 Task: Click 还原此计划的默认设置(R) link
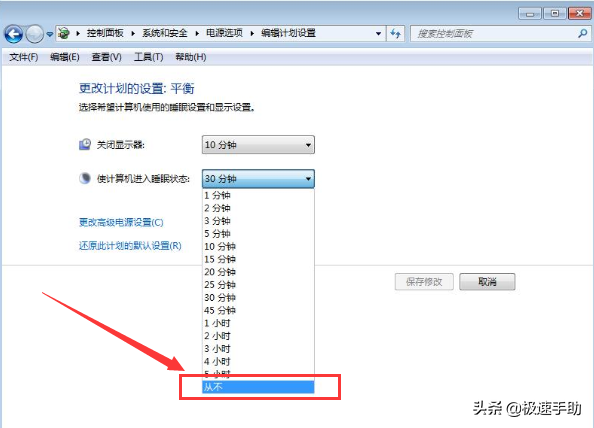130,246
